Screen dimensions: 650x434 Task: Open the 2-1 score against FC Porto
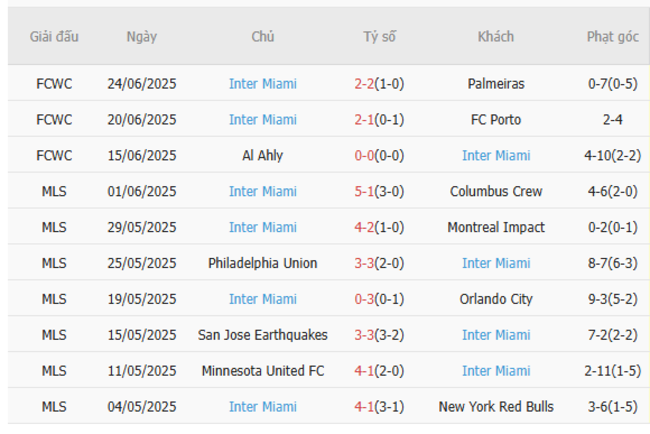[364, 120]
